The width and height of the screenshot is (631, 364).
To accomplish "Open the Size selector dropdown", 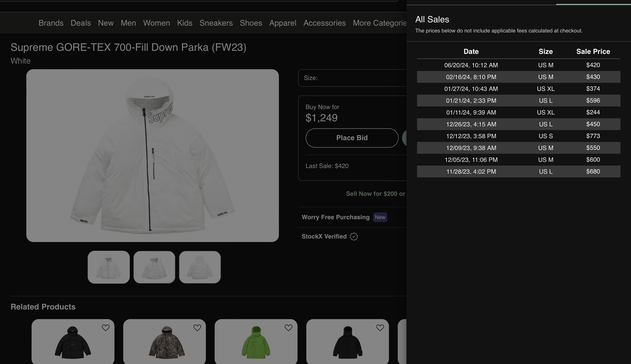I will pyautogui.click(x=352, y=78).
